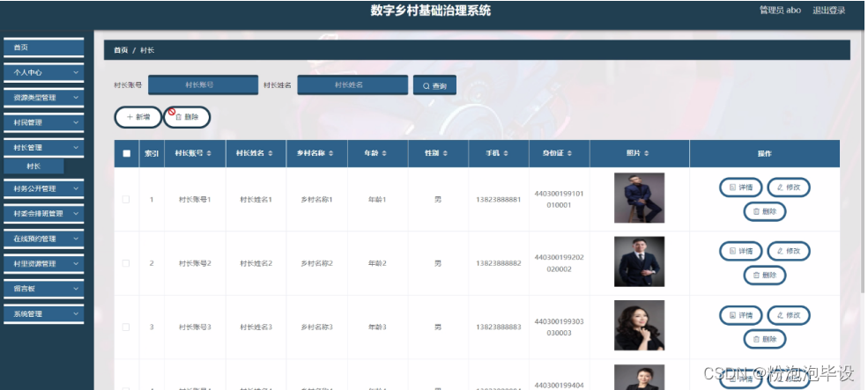This screenshot has width=868, height=390.
Task: Expand the 系统管理 sidebar menu
Action: click(44, 313)
